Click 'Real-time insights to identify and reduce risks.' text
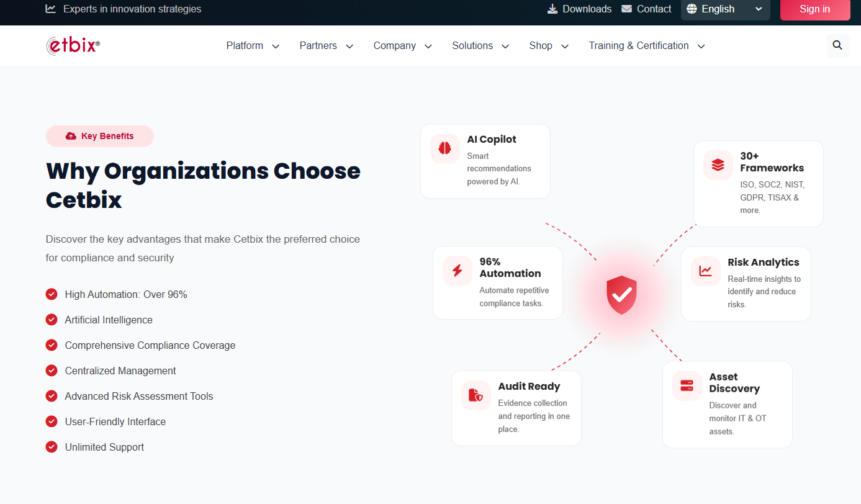 click(764, 292)
